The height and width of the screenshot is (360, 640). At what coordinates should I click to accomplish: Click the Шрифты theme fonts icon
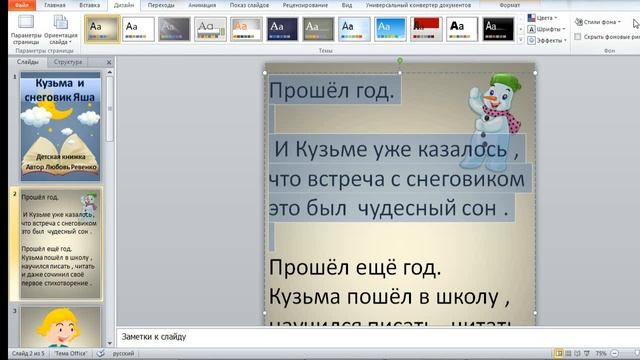tap(531, 29)
